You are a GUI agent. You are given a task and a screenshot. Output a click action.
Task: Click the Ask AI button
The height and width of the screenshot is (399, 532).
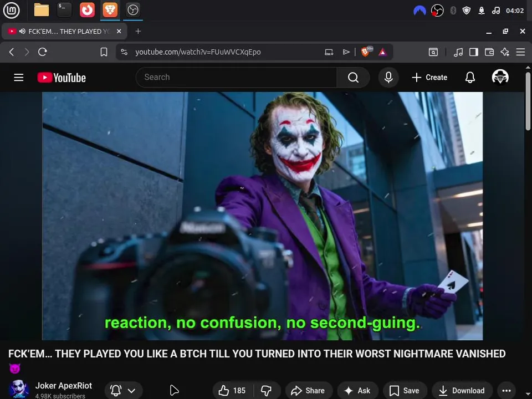point(357,391)
